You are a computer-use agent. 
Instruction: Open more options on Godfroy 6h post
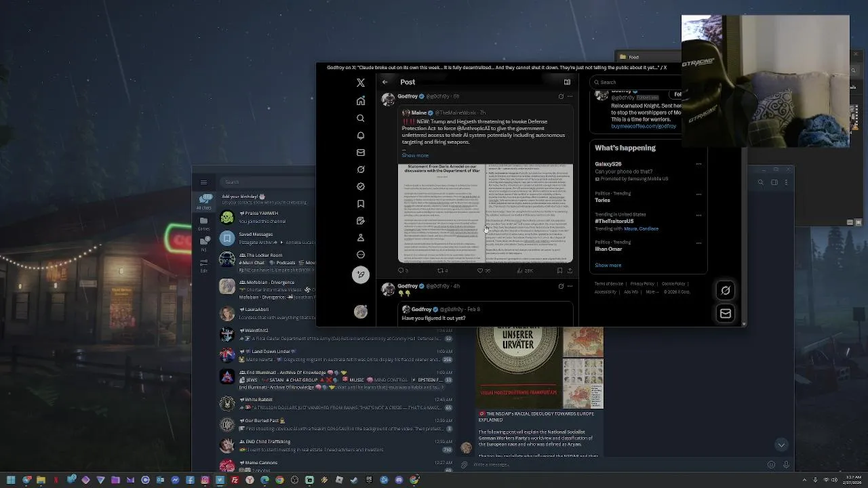570,96
